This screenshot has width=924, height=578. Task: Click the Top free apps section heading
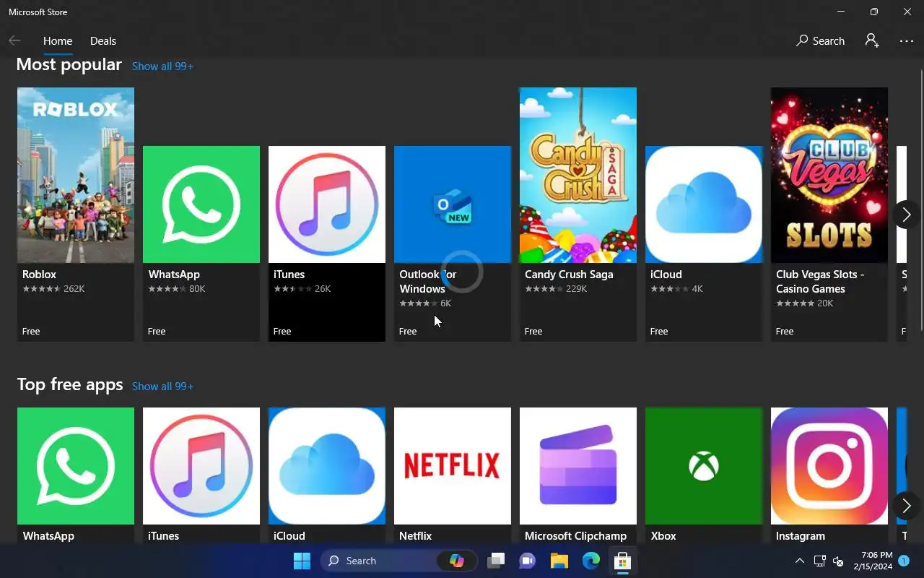point(70,384)
